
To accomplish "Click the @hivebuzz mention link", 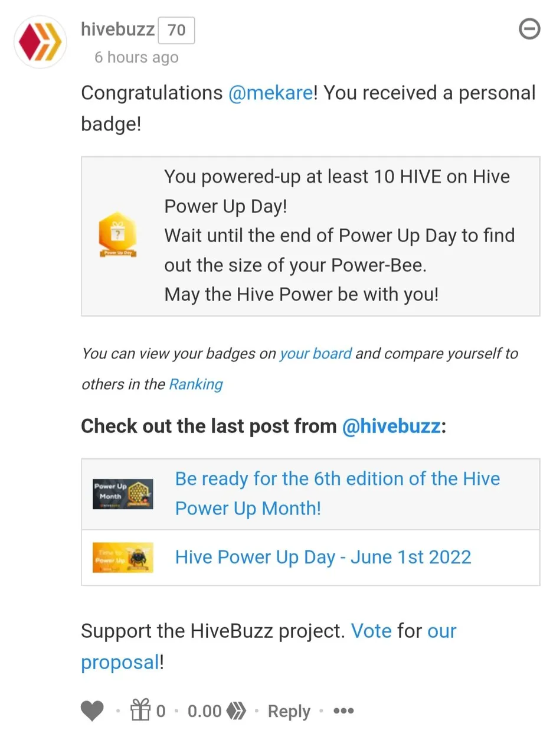I will click(x=391, y=426).
